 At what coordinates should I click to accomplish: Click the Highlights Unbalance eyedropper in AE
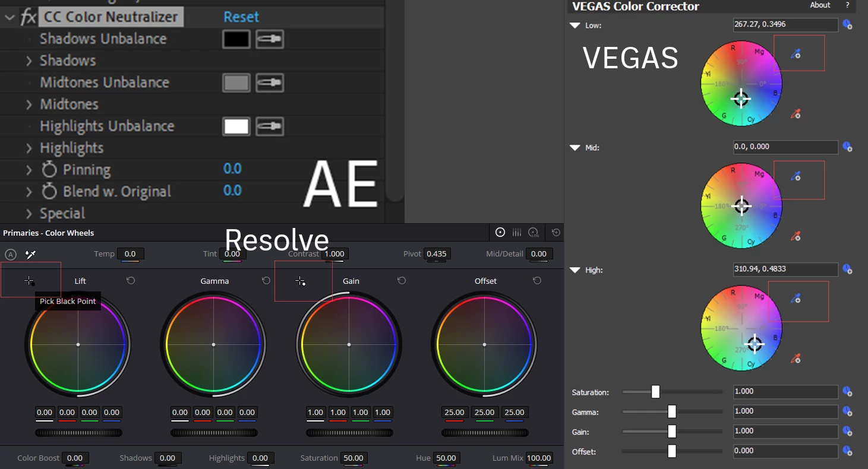click(x=270, y=126)
